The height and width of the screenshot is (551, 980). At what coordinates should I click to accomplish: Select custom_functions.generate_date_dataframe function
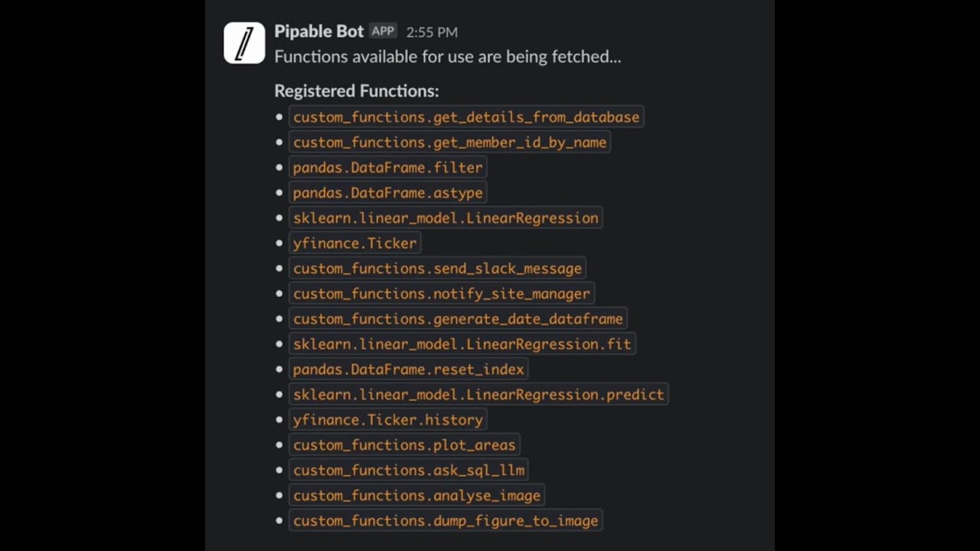coord(458,319)
